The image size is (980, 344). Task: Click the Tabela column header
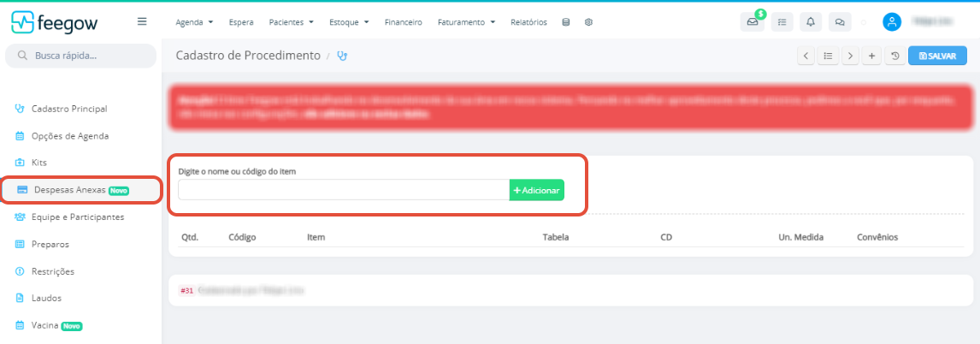(556, 238)
